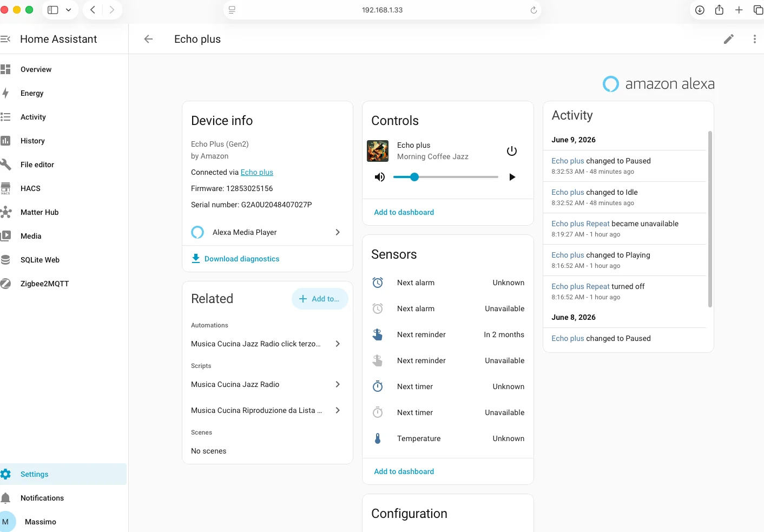Click the Morning Coffee Jazz album thumbnail
This screenshot has width=764, height=532.
[378, 151]
